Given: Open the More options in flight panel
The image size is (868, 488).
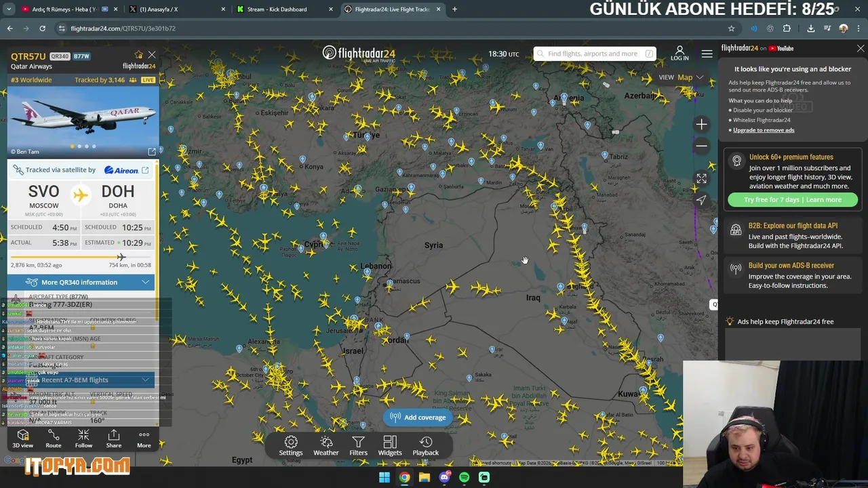Looking at the screenshot, I should tap(144, 439).
